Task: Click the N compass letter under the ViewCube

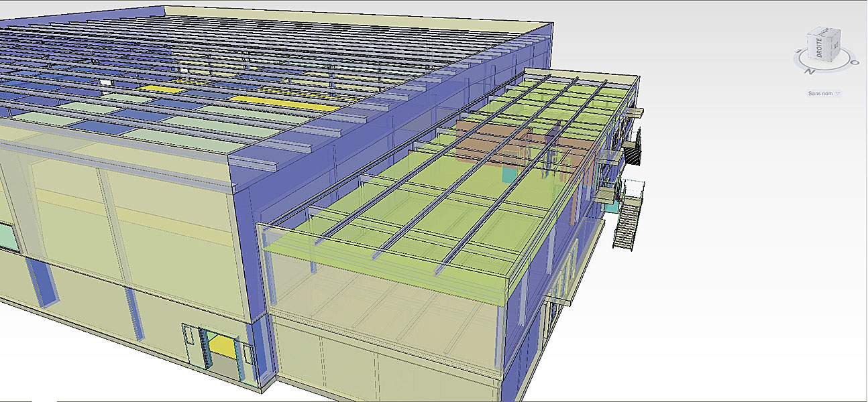Action: (810, 71)
